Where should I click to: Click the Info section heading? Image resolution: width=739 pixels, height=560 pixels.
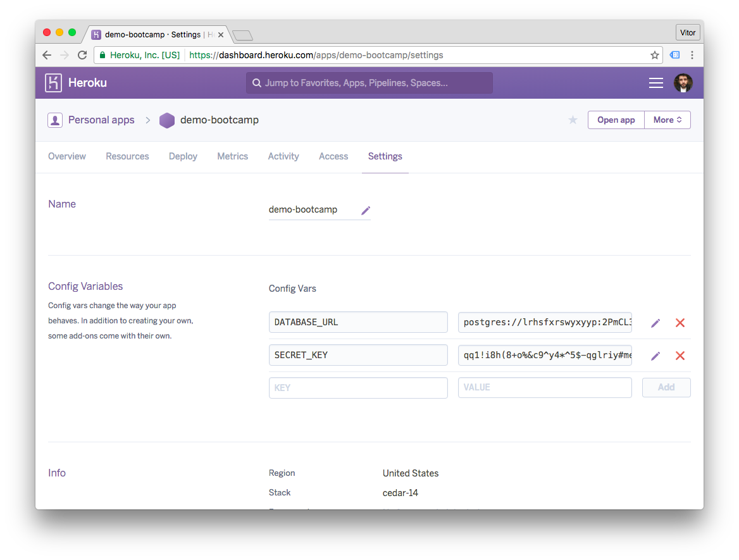point(56,473)
